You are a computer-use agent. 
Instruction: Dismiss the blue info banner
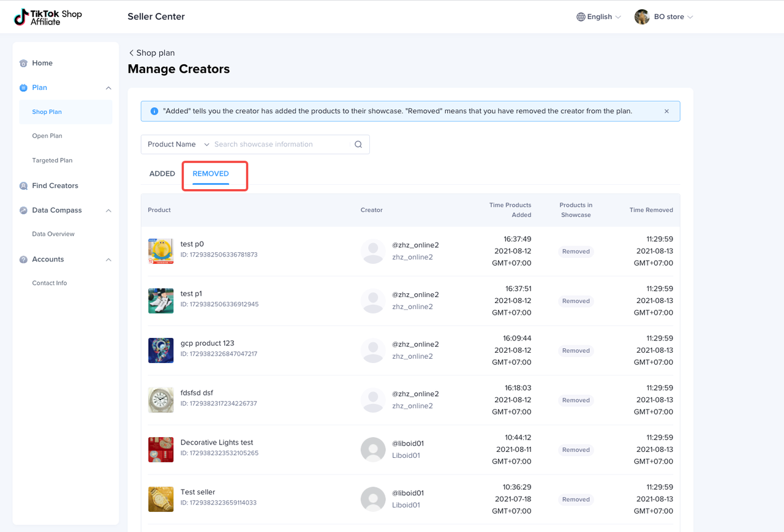[666, 111]
